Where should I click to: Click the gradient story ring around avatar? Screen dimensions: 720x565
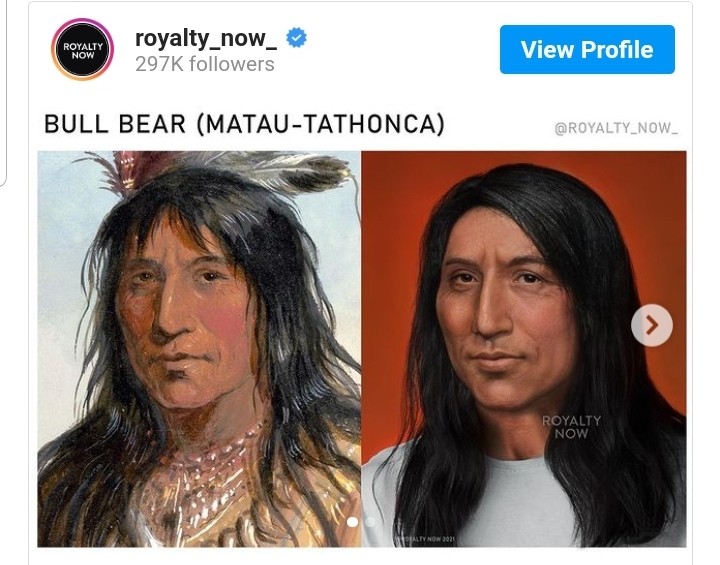[x=83, y=21]
